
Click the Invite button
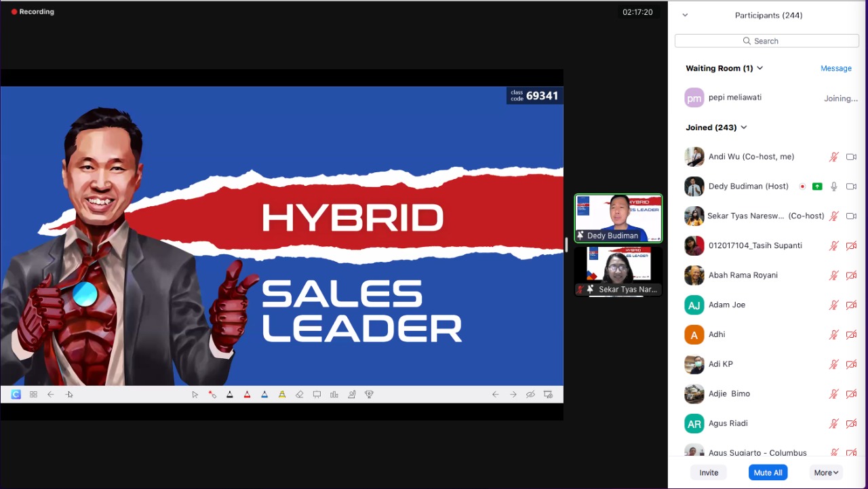(x=709, y=473)
